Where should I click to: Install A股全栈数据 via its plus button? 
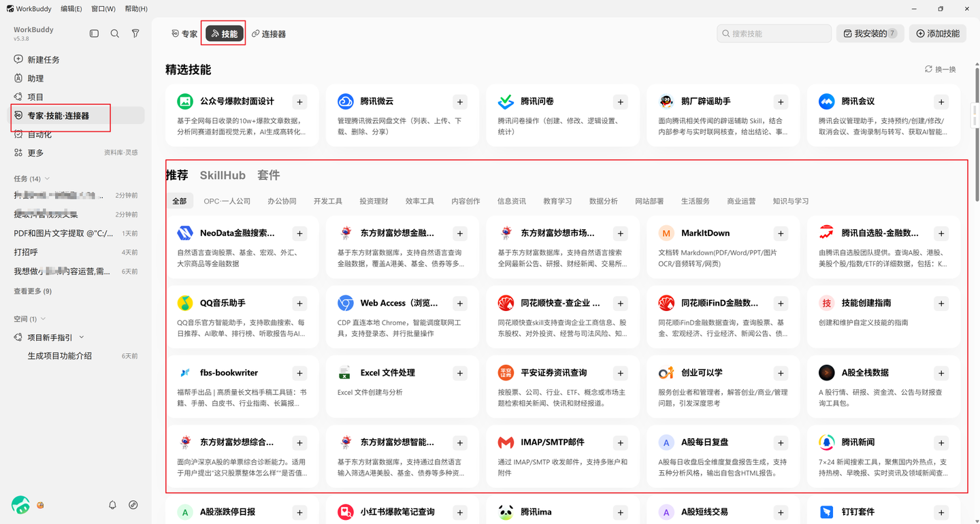point(941,373)
